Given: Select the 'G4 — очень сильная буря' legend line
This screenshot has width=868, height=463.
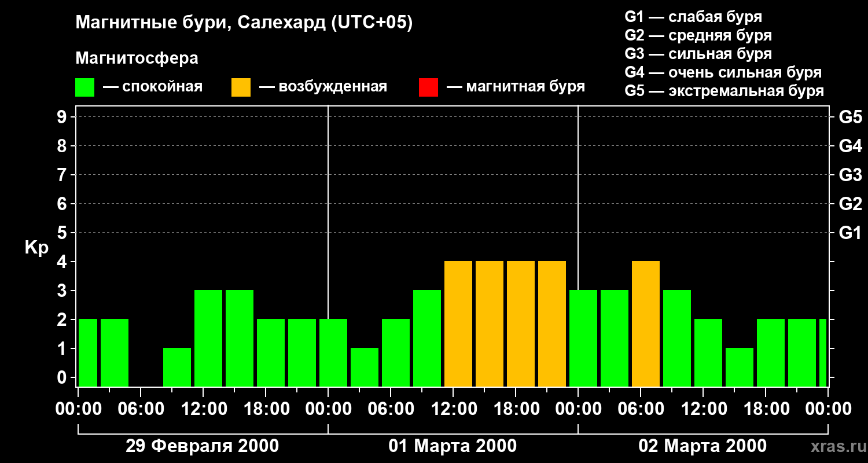Looking at the screenshot, I should [723, 72].
